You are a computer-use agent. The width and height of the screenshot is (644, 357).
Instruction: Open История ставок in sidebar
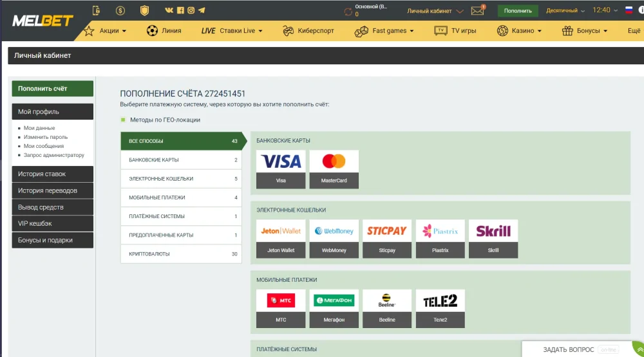[x=52, y=174]
